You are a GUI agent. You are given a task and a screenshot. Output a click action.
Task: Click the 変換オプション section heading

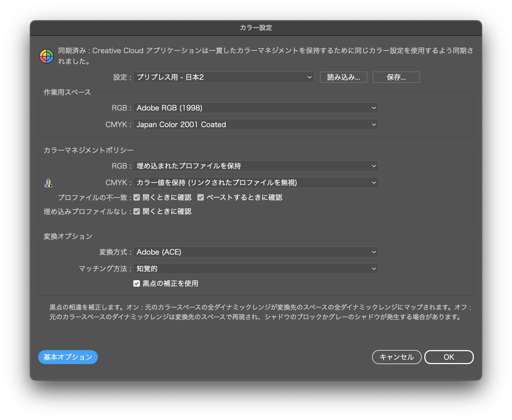(68, 236)
